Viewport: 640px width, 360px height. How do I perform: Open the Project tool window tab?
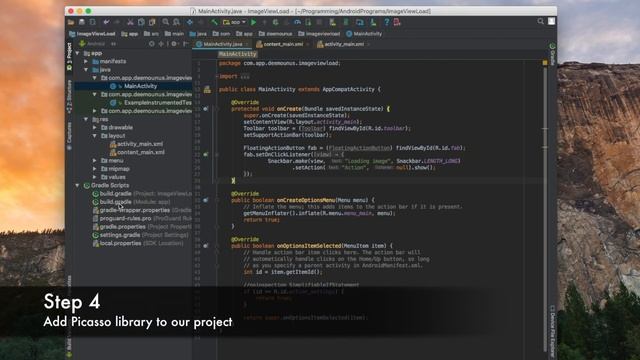[69, 56]
